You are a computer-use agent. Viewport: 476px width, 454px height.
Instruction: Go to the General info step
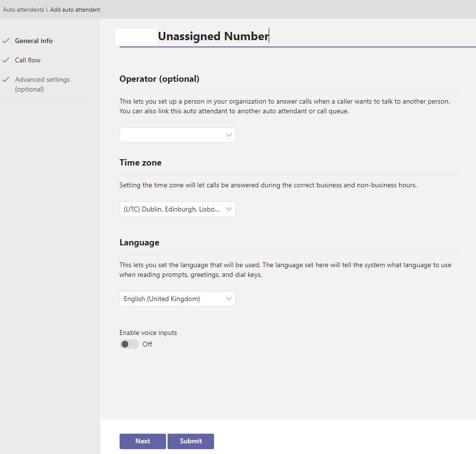(x=34, y=41)
